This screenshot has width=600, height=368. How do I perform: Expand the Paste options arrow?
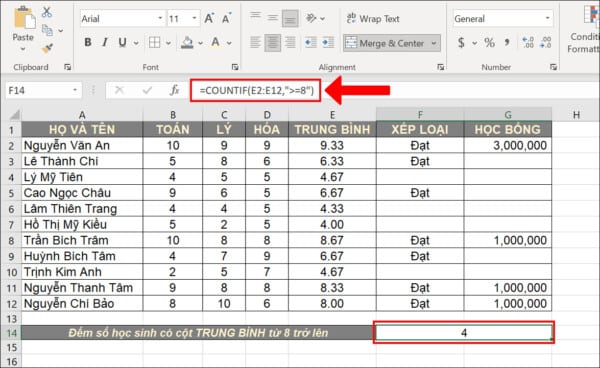23,49
